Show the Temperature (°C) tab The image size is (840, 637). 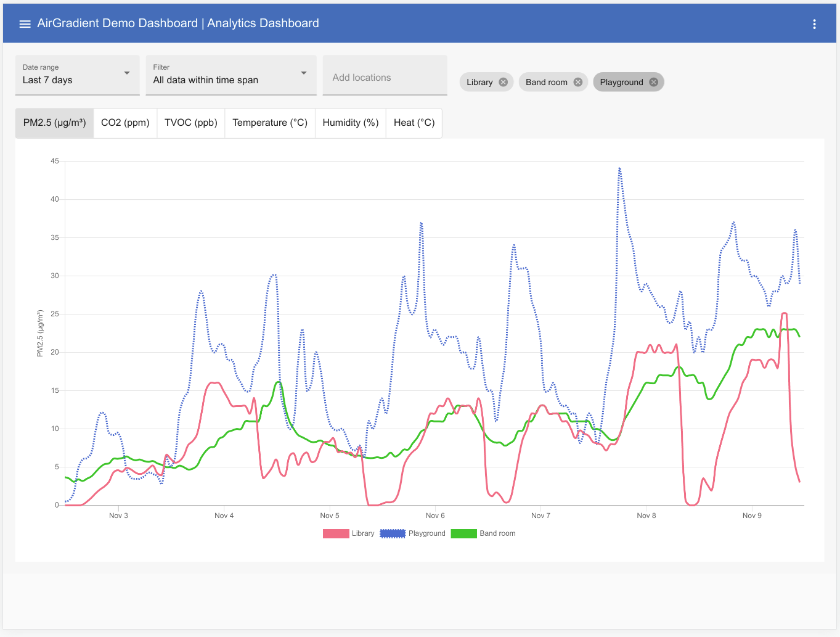pos(270,123)
